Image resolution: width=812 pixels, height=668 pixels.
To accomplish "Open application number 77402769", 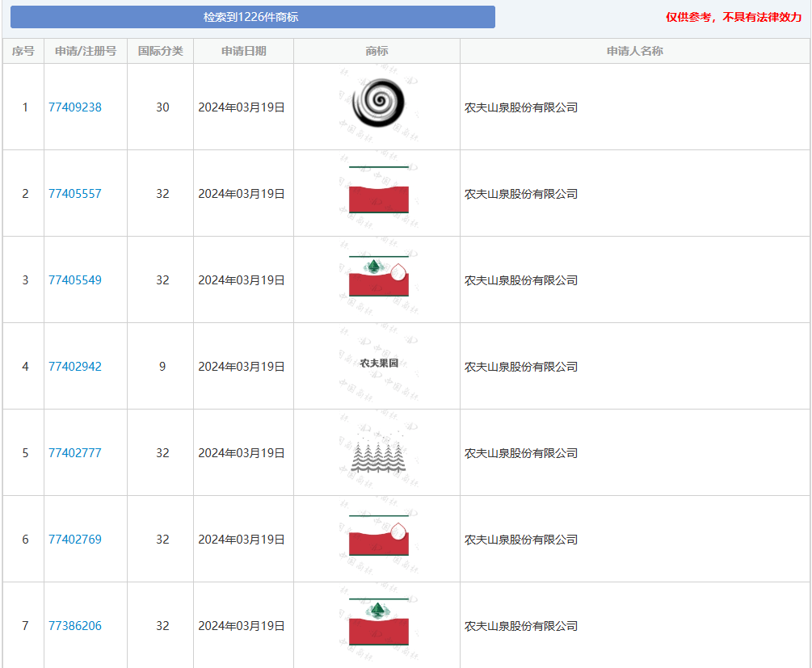I will coord(75,540).
